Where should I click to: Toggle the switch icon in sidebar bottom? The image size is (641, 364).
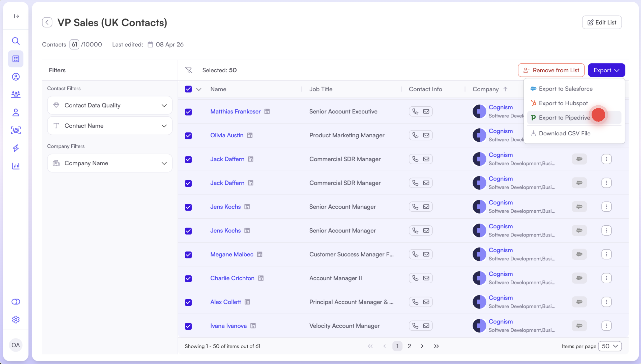pyautogui.click(x=16, y=302)
